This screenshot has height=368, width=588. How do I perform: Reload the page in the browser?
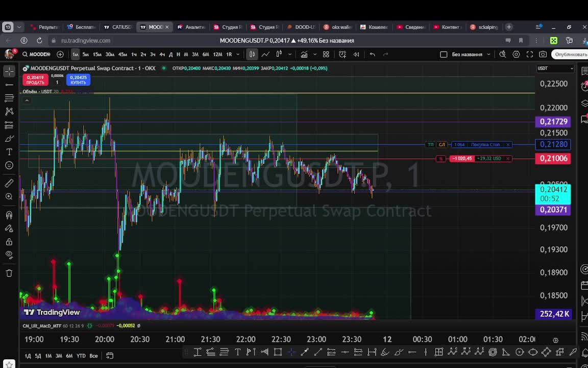click(x=39, y=40)
